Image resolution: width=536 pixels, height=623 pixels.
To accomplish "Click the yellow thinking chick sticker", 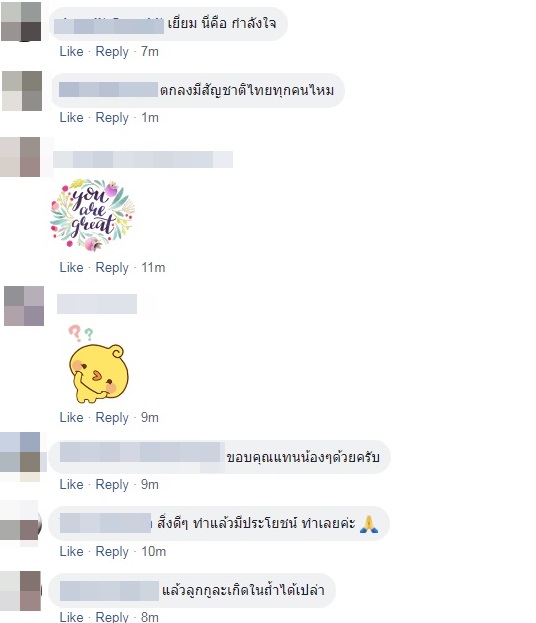I will (x=98, y=364).
